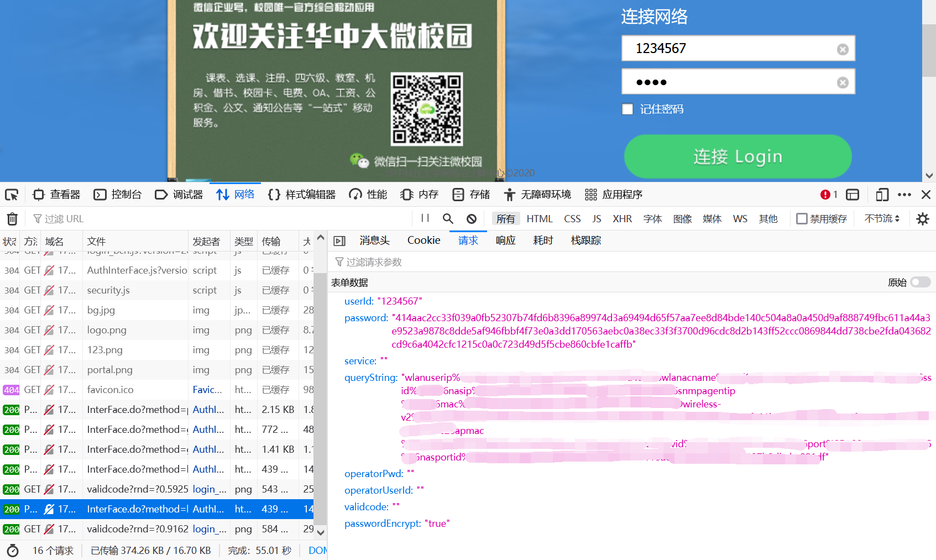Screen dimensions: 936x560
Task: Click the element picker icon
Action: pos(12,195)
